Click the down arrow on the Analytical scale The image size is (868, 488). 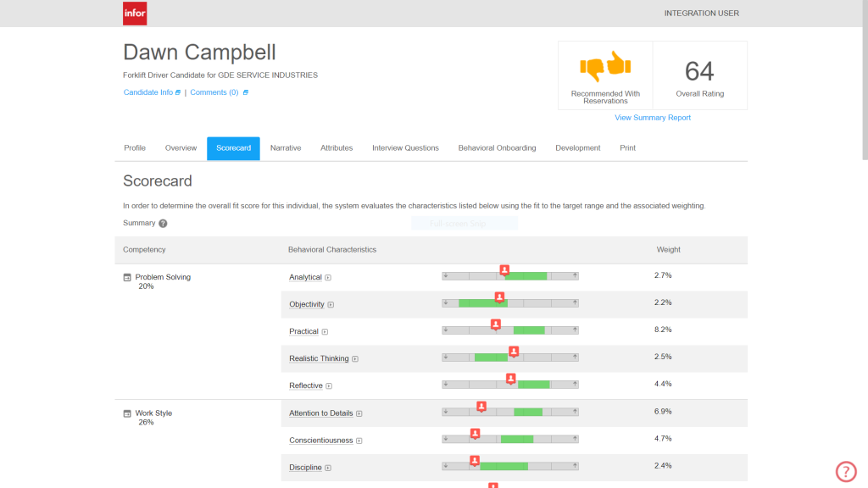tap(447, 275)
